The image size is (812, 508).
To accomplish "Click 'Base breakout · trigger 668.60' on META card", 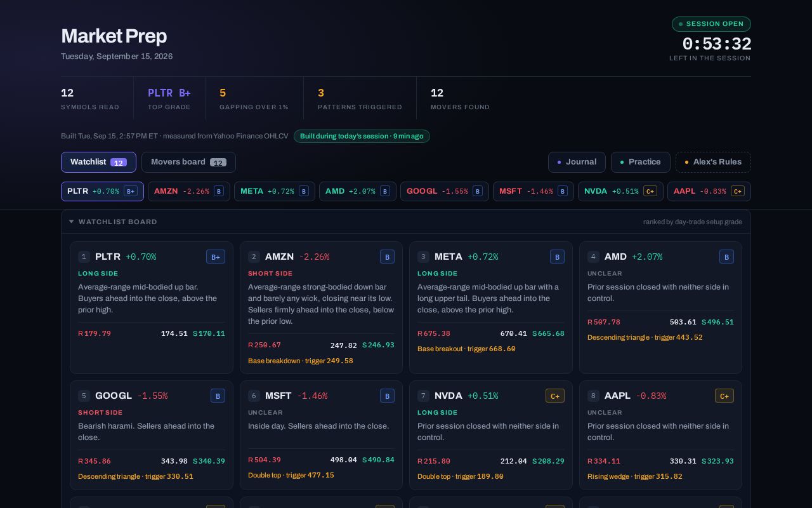I will pyautogui.click(x=466, y=349).
